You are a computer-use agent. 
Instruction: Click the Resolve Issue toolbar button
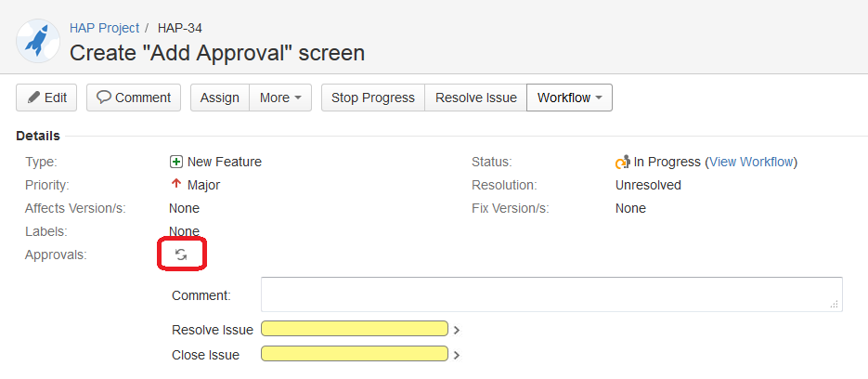[x=475, y=98]
